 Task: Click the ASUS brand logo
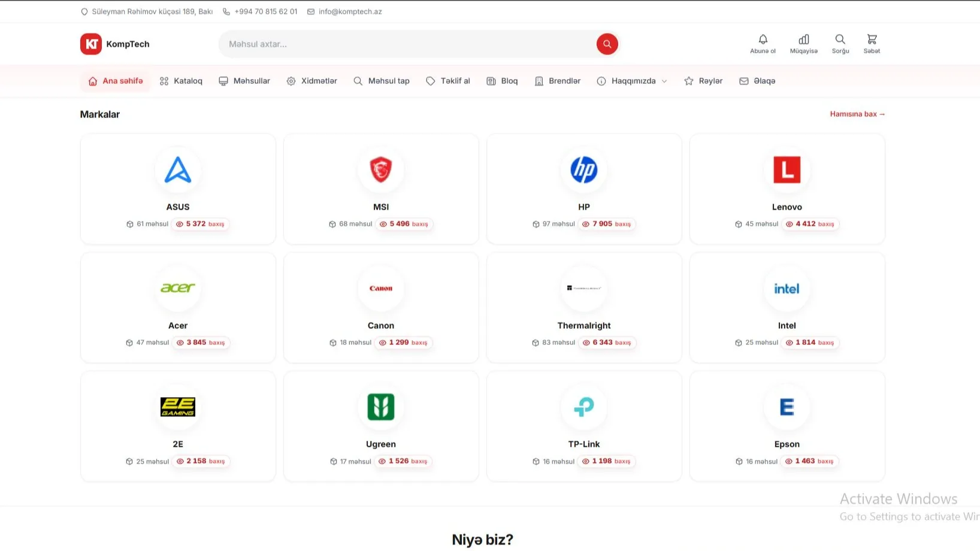[178, 169]
